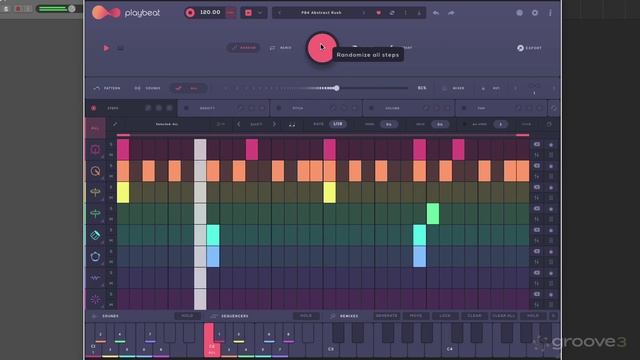Toggle eye icon on first pink track
640x360 pixels.
pyautogui.click(x=537, y=144)
